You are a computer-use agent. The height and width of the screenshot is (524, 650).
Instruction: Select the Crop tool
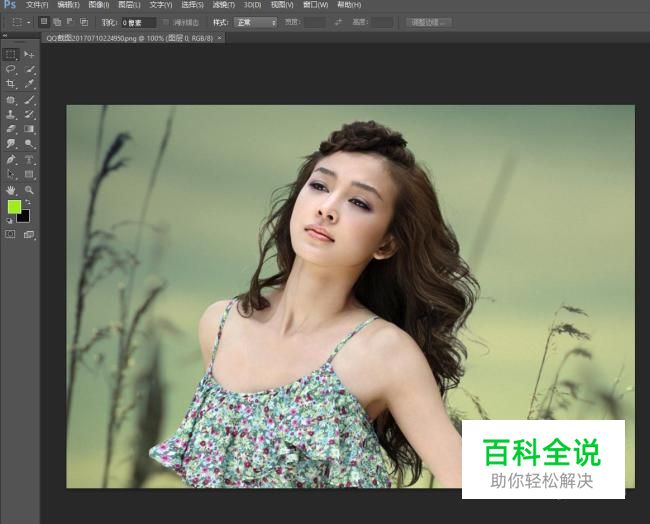coord(10,84)
